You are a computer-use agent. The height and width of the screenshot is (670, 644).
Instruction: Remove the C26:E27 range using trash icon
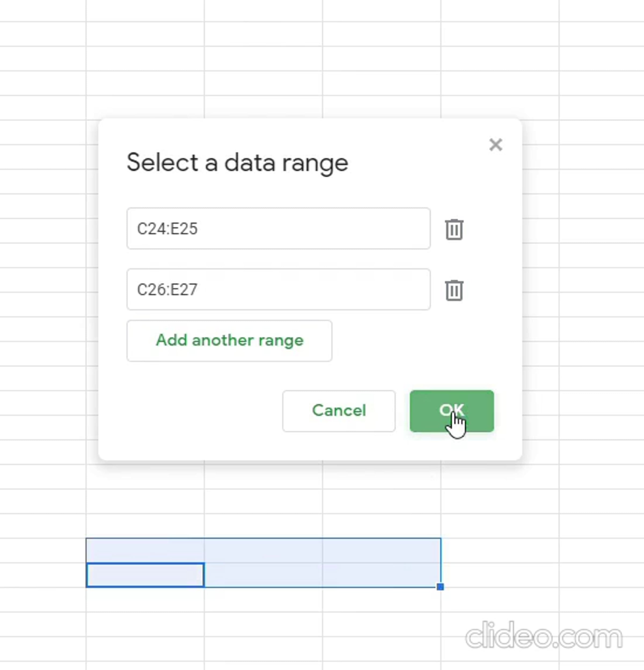454,290
